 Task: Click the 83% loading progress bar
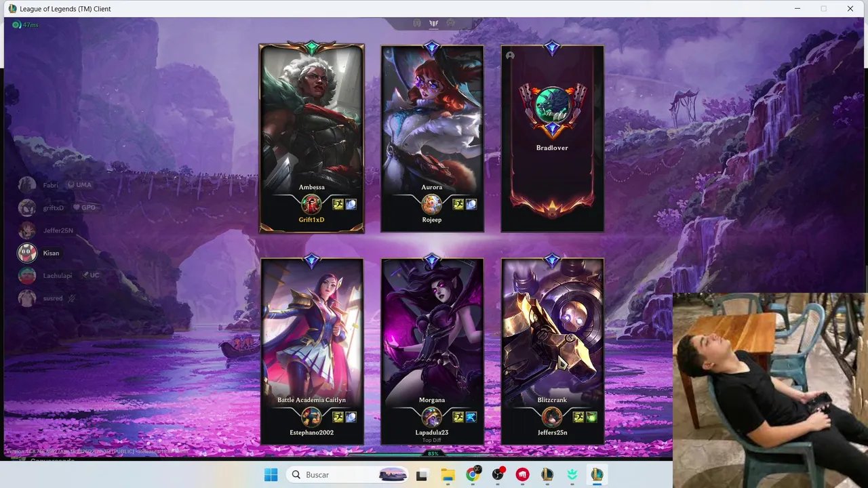coord(434,453)
